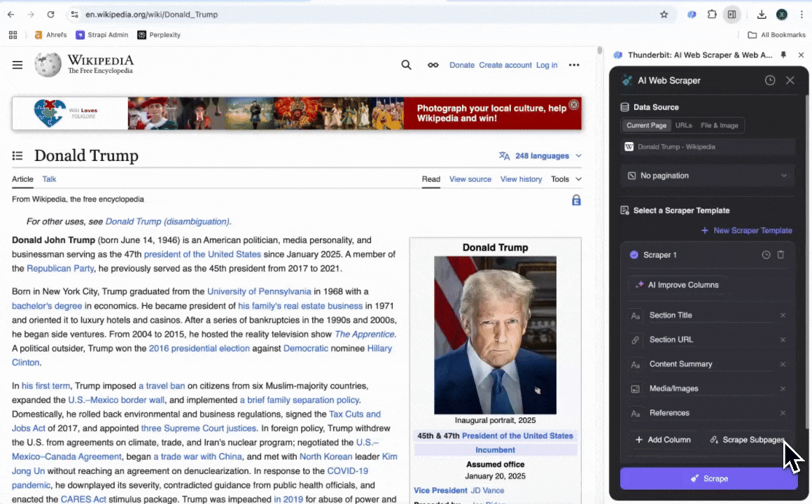Expand the No pagination dropdown
The width and height of the screenshot is (812, 504).
pyautogui.click(x=708, y=176)
